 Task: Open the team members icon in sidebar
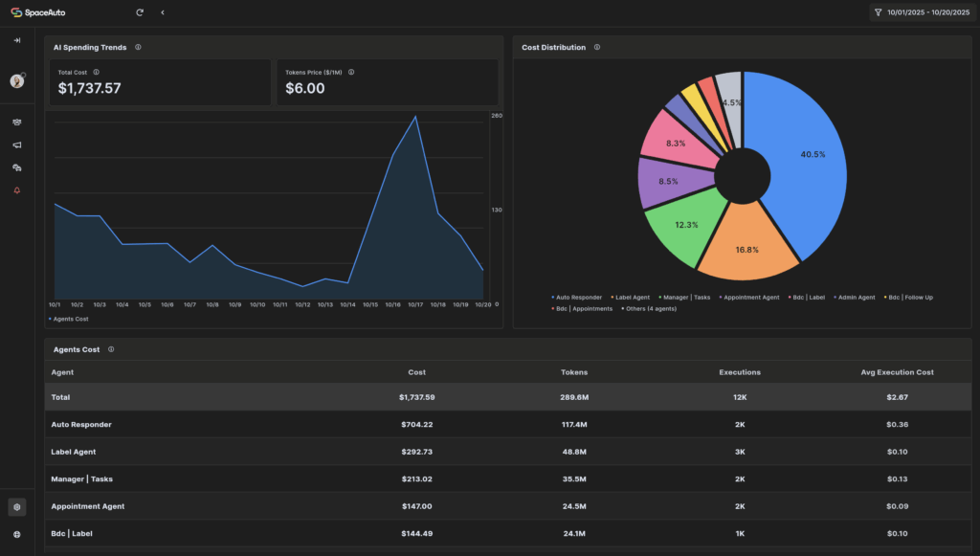point(17,122)
